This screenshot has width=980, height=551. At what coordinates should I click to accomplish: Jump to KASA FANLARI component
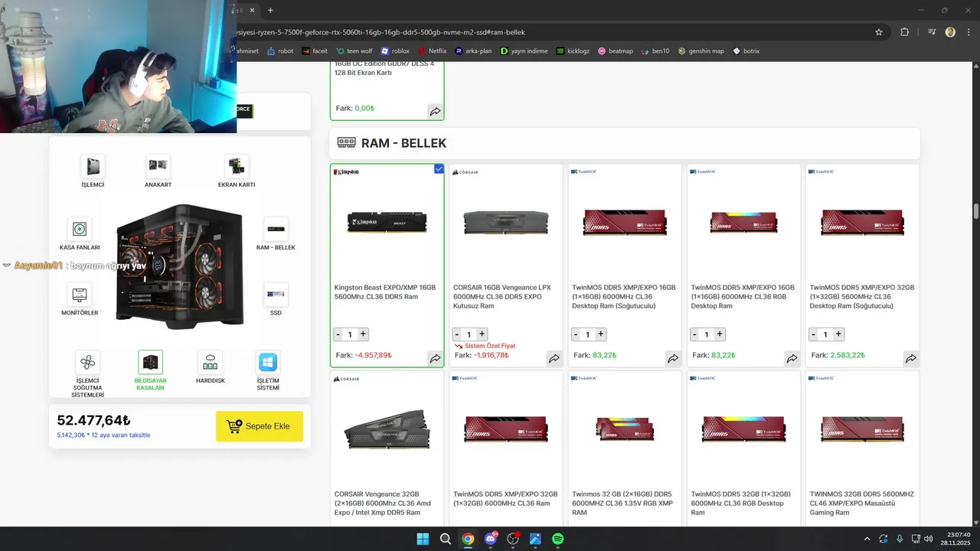pyautogui.click(x=80, y=229)
